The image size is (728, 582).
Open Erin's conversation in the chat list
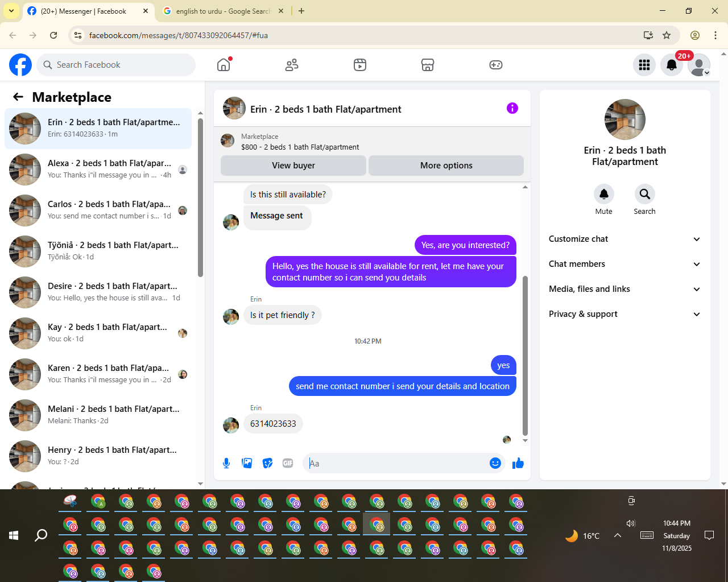pos(98,129)
